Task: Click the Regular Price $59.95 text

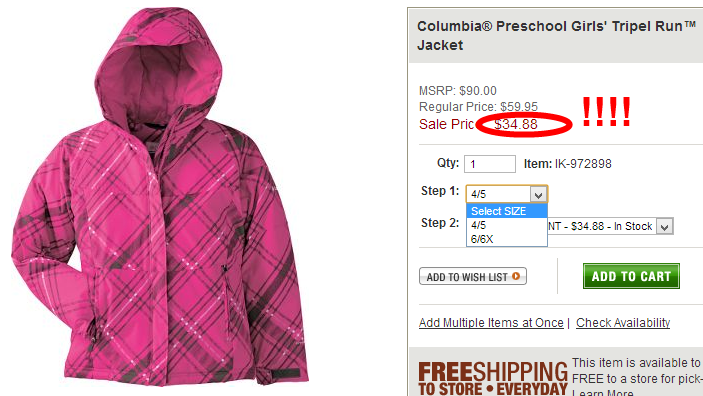Action: pyautogui.click(x=478, y=107)
